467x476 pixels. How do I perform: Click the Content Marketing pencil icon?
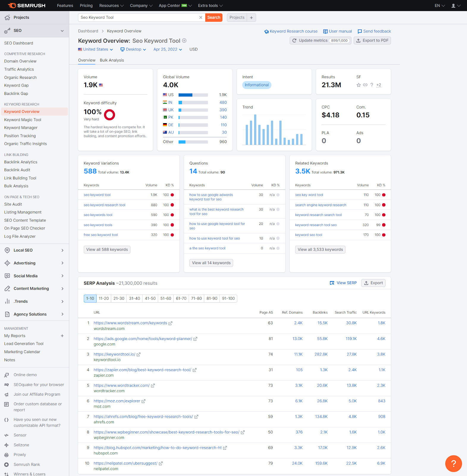coord(7,289)
